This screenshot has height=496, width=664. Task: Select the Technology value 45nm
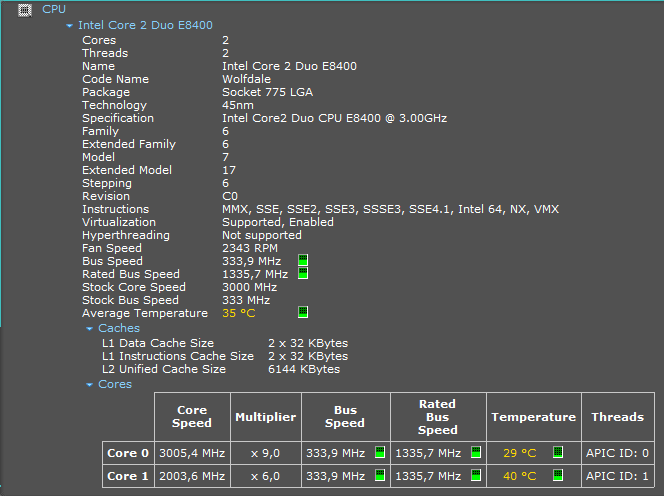238,105
